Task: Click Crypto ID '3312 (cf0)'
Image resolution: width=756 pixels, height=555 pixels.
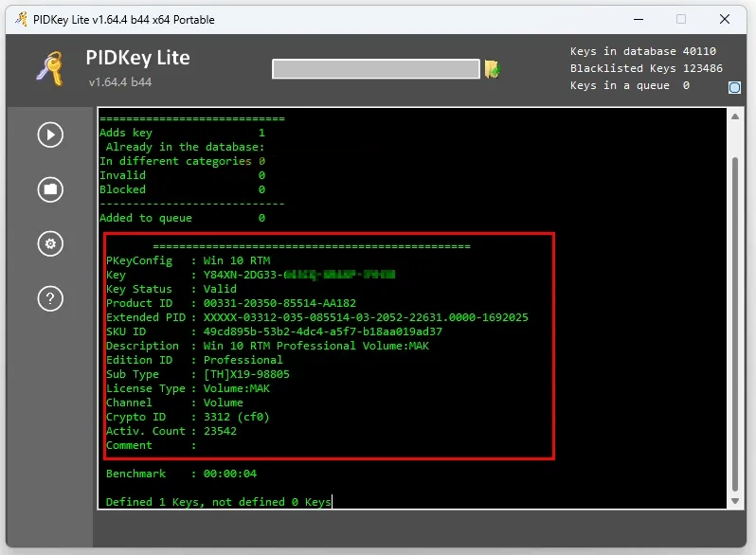Action: (x=236, y=417)
